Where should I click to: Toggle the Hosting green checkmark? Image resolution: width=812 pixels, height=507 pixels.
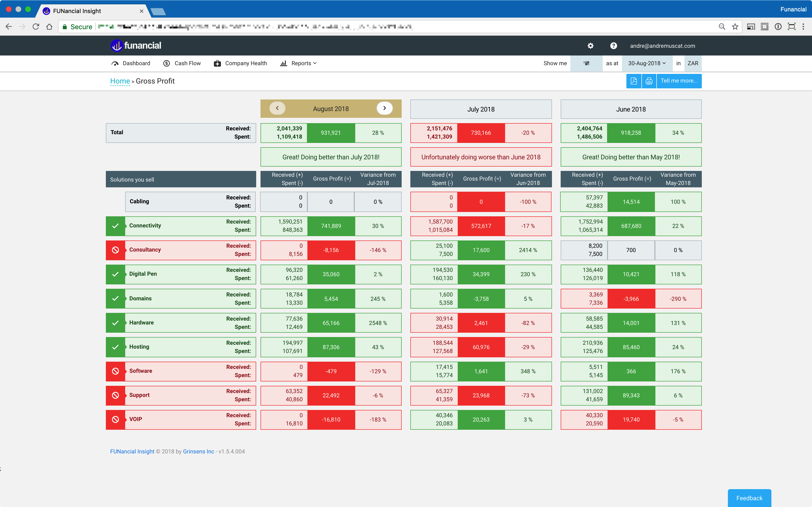tap(116, 347)
